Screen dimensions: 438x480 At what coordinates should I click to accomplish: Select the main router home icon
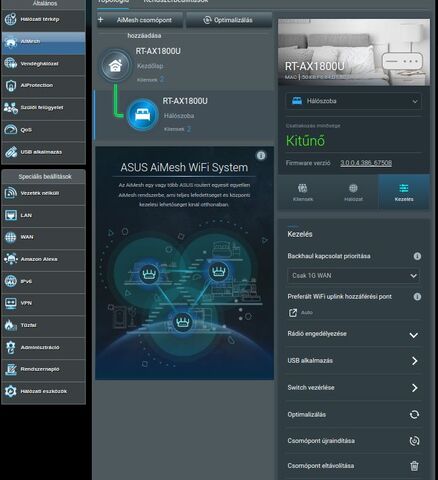click(115, 65)
